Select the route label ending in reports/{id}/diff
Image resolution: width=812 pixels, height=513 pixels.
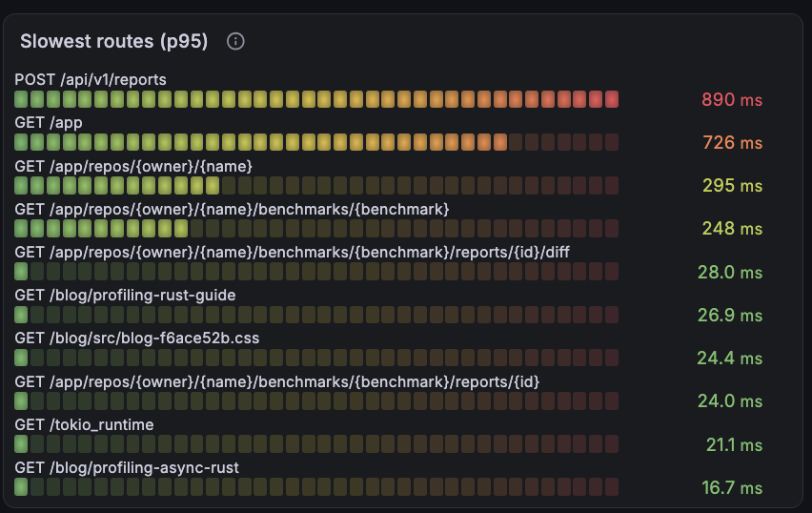pos(292,252)
